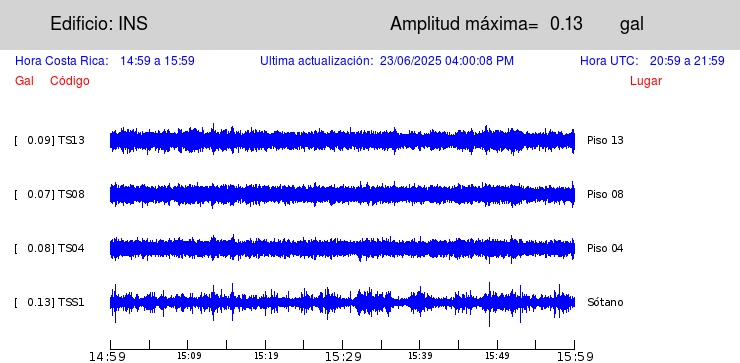Click the 0.13 maximum amplitude value in header
This screenshot has width=740, height=363.
click(x=566, y=24)
